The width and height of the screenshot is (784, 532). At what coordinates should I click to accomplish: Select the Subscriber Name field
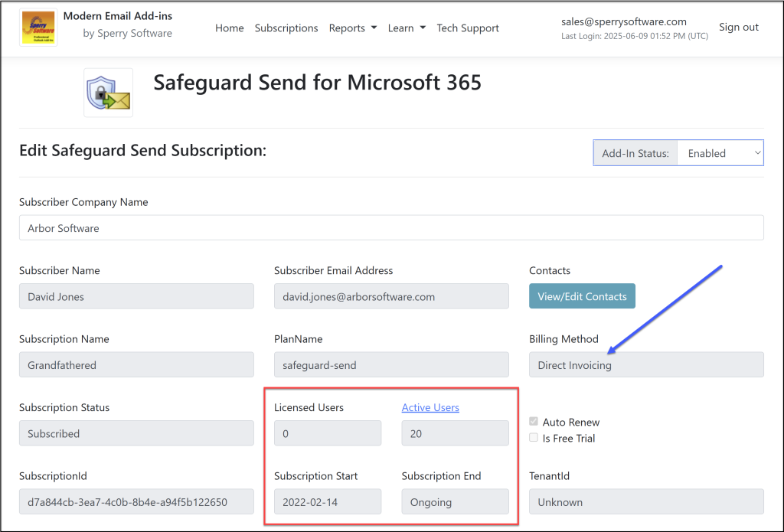tap(136, 297)
